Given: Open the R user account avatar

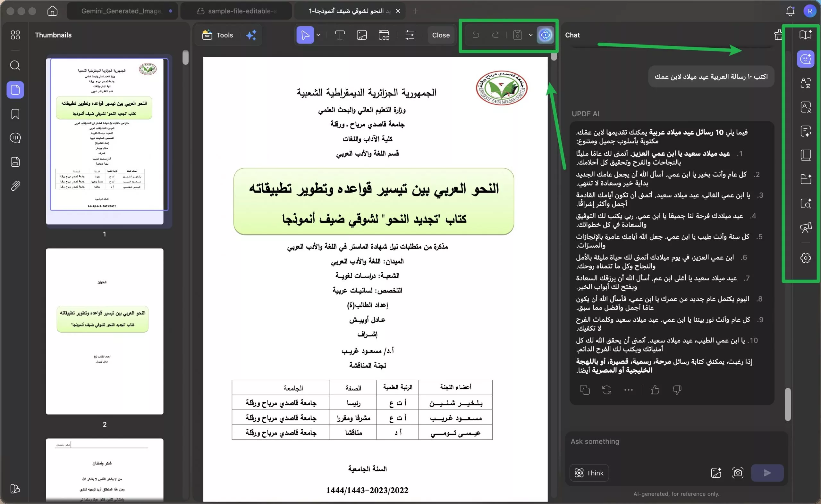Looking at the screenshot, I should (810, 11).
